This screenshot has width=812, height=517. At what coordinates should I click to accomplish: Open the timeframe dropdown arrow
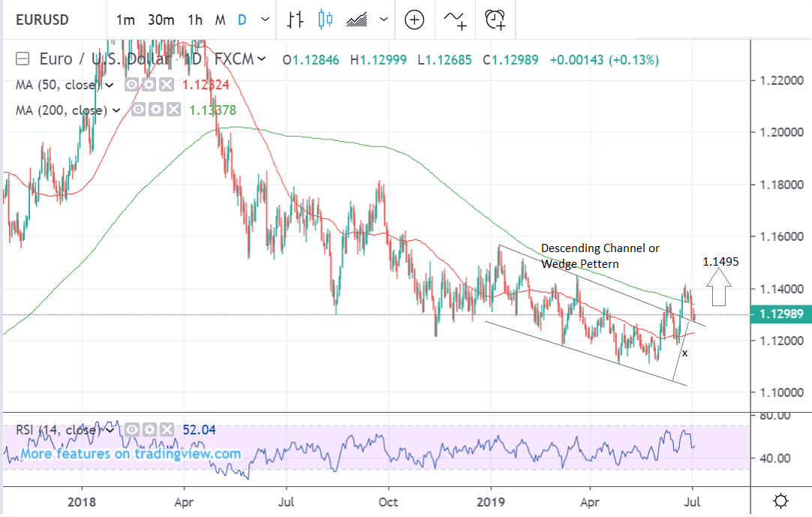click(x=265, y=20)
